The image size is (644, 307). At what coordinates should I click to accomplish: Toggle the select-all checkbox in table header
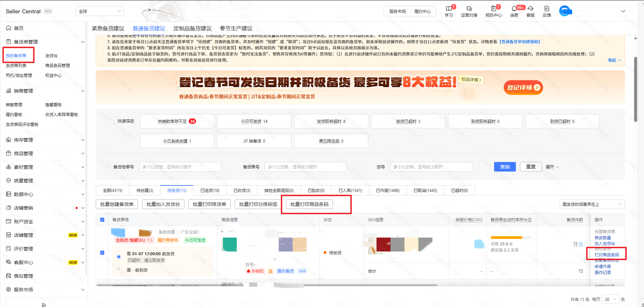point(102,220)
